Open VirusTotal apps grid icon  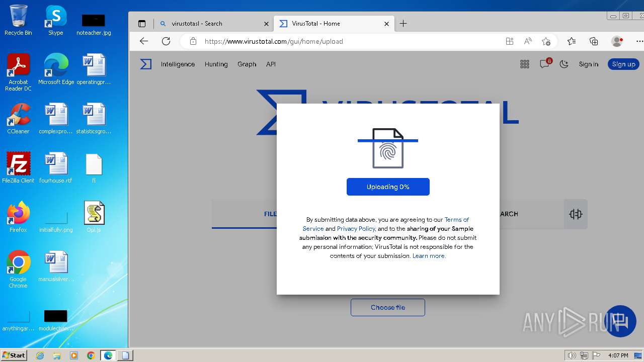pos(525,64)
